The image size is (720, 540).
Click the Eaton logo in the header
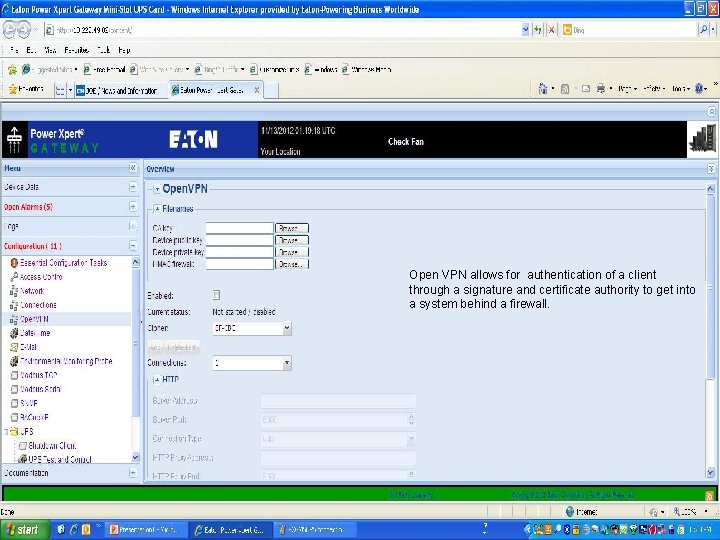[193, 139]
